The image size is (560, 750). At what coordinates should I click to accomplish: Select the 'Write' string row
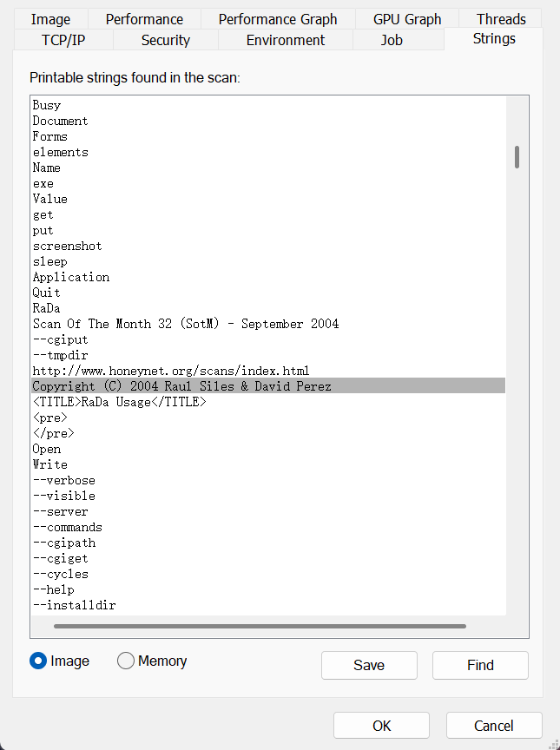[x=268, y=464]
